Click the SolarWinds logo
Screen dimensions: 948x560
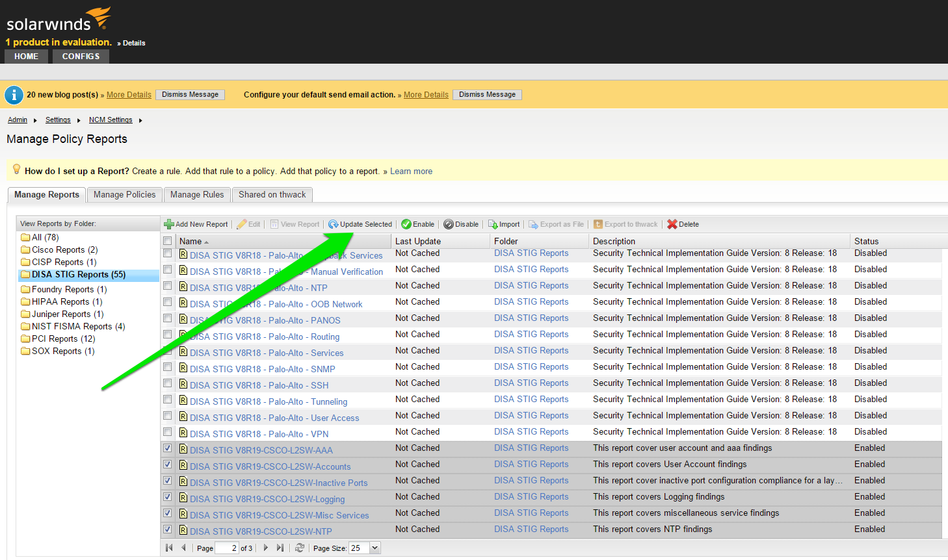click(x=59, y=19)
